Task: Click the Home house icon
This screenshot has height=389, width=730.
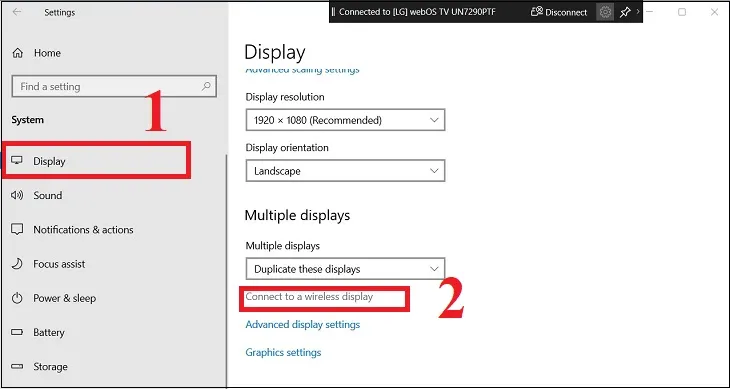Action: point(18,53)
